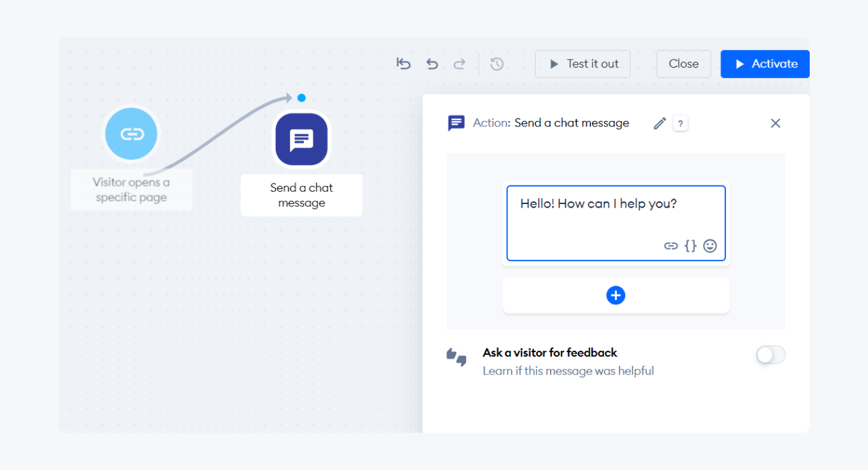Undo the last change
The height and width of the screenshot is (470, 868).
[x=432, y=64]
